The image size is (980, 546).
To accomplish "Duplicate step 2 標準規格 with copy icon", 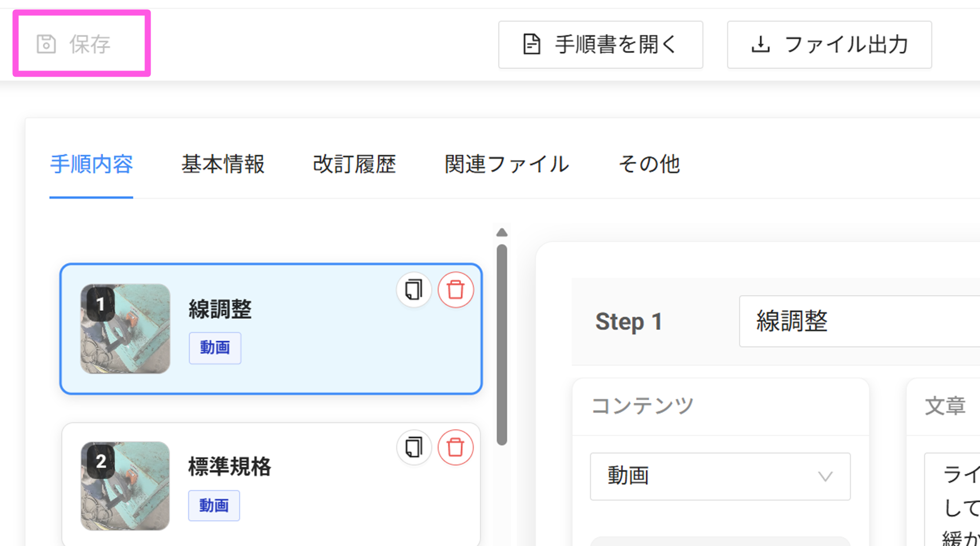I will (414, 448).
